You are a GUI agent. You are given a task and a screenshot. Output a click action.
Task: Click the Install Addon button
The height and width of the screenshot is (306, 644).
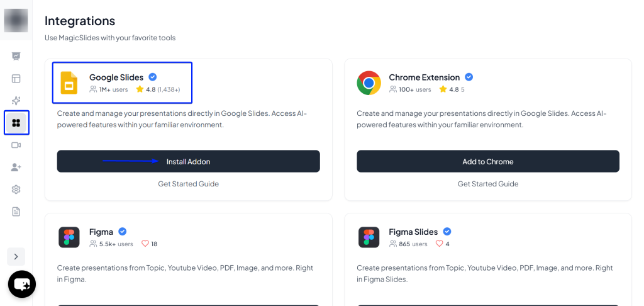188,162
